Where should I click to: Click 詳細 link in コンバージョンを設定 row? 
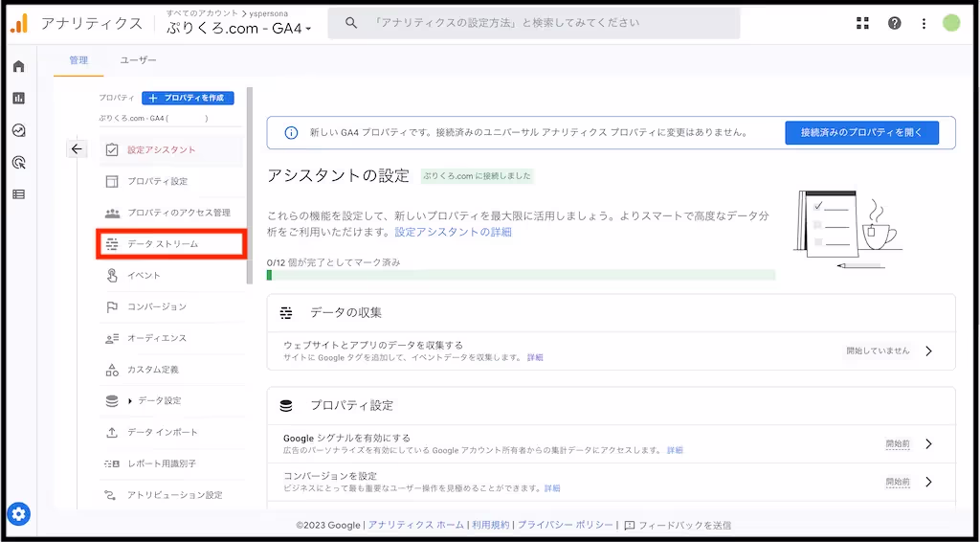point(552,488)
